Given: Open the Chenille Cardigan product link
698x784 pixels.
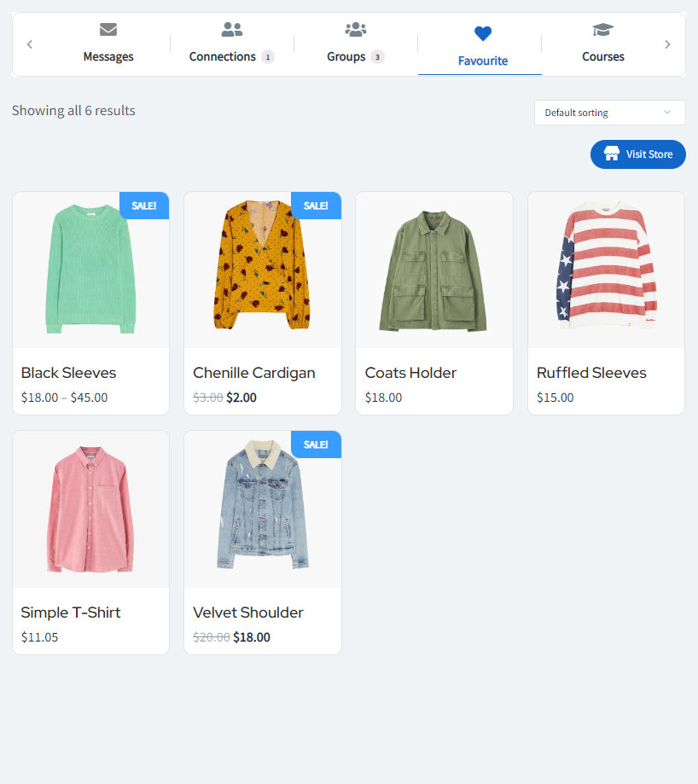Looking at the screenshot, I should click(254, 373).
